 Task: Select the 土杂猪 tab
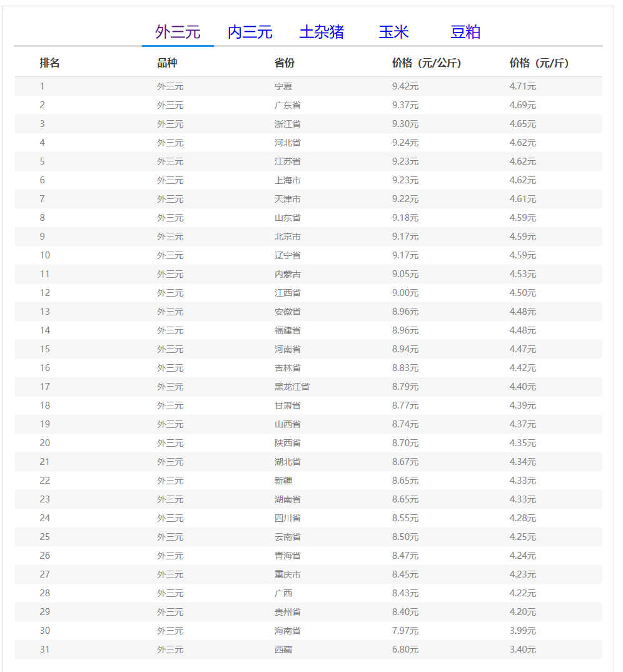click(322, 32)
